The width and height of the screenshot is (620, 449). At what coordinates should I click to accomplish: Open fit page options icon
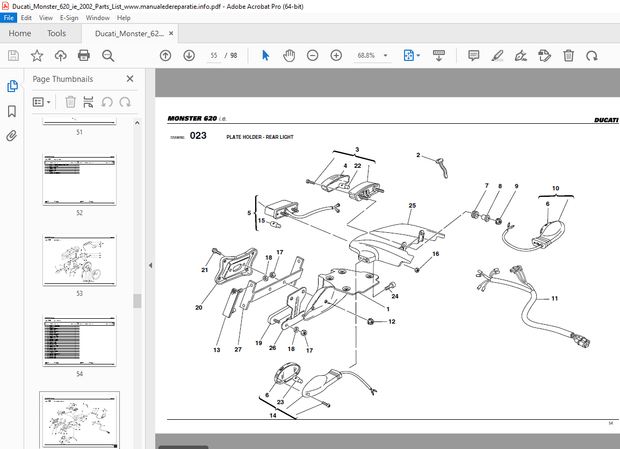[x=411, y=55]
